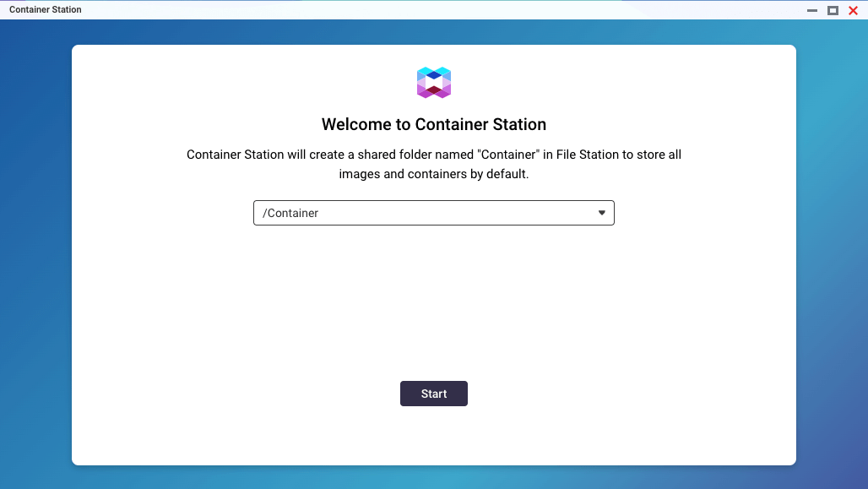Click the "Container Station" window title text
868x489 pixels.
point(46,10)
